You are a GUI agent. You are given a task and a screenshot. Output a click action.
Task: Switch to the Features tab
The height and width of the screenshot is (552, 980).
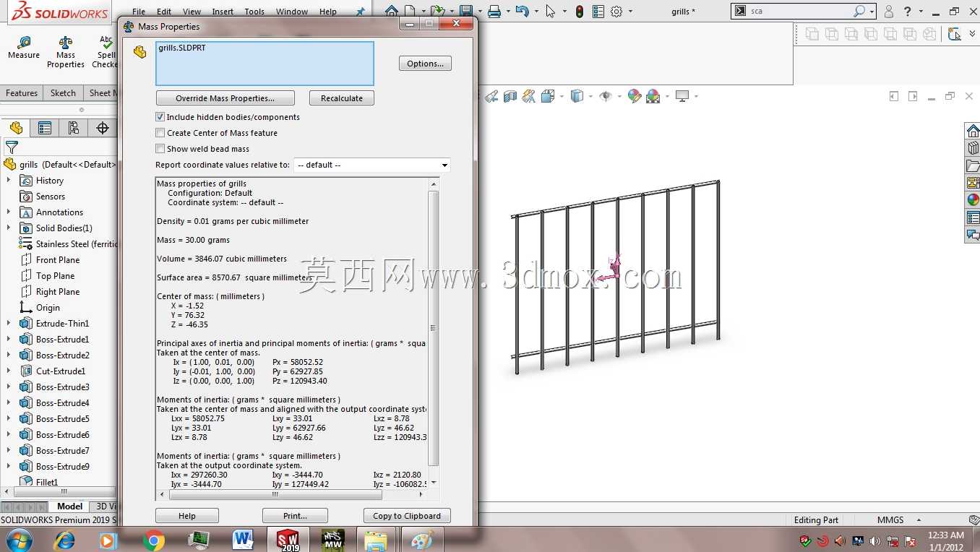(22, 93)
